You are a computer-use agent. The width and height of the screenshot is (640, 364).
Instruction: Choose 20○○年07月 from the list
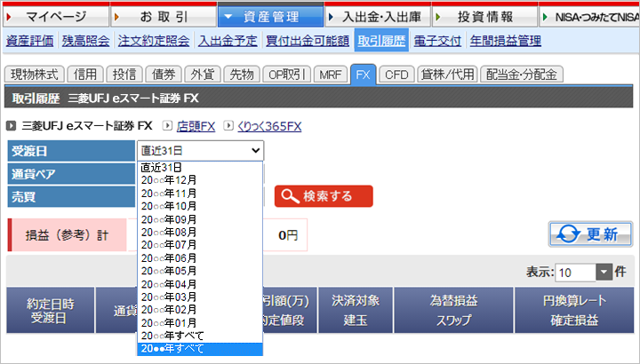pyautogui.click(x=200, y=245)
